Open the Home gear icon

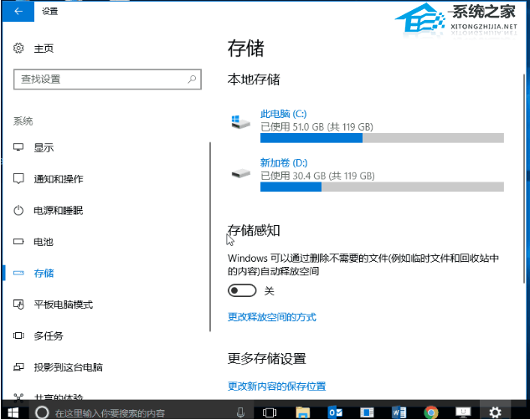[x=18, y=49]
